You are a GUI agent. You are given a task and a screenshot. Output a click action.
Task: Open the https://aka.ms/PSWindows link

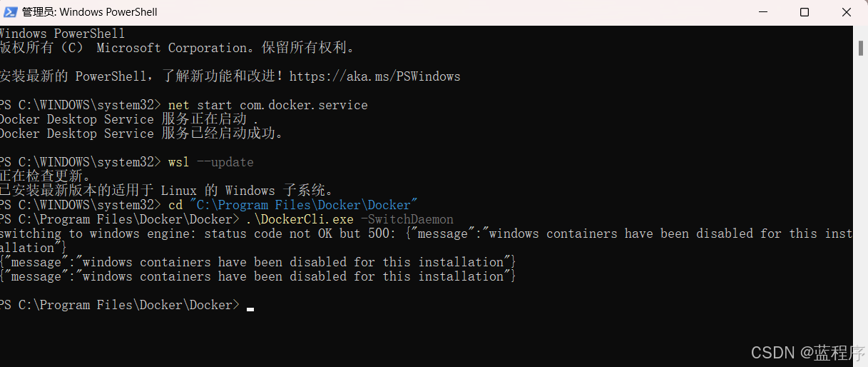point(375,76)
